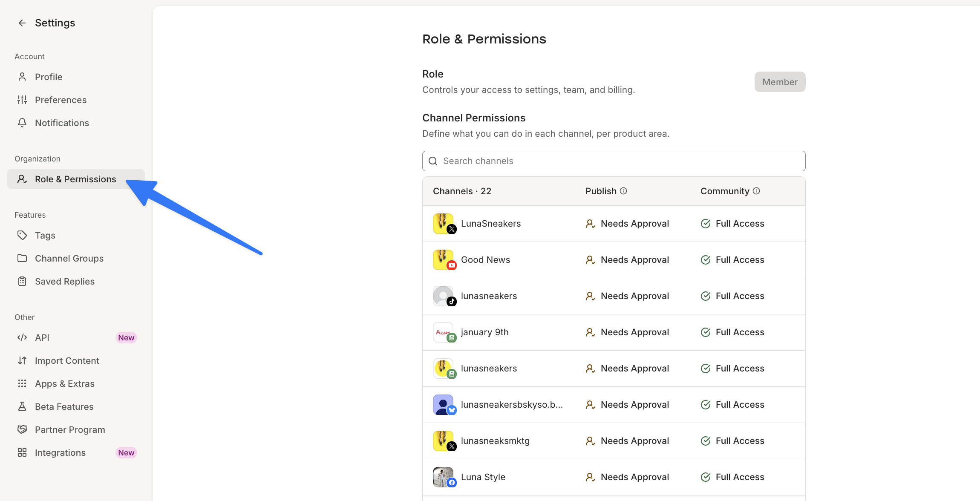Screen dimensions: 980x501
Task: Click the Community column header
Action: [725, 191]
